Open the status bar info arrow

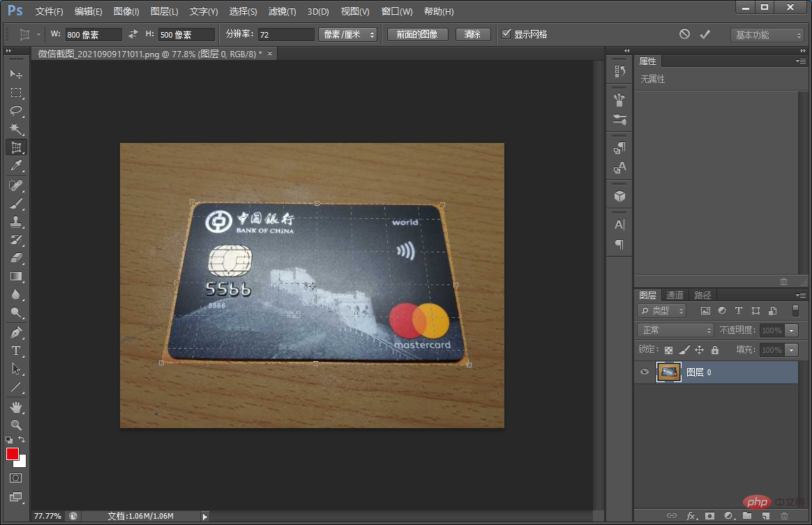click(x=204, y=516)
